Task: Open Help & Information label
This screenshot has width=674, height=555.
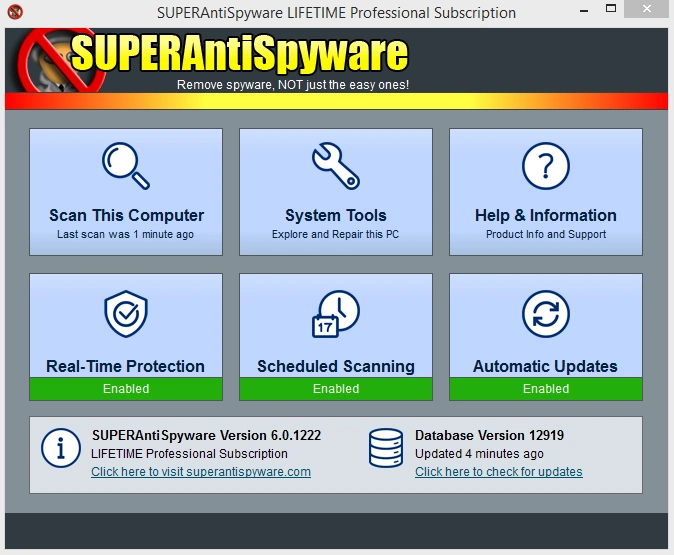Action: (546, 215)
